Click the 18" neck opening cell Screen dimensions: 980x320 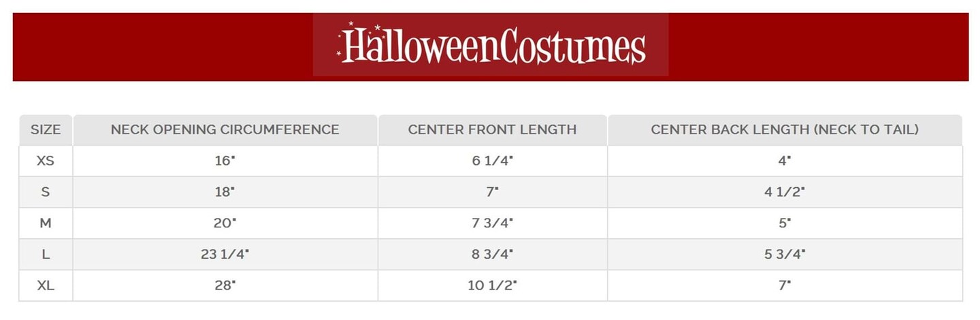225,192
